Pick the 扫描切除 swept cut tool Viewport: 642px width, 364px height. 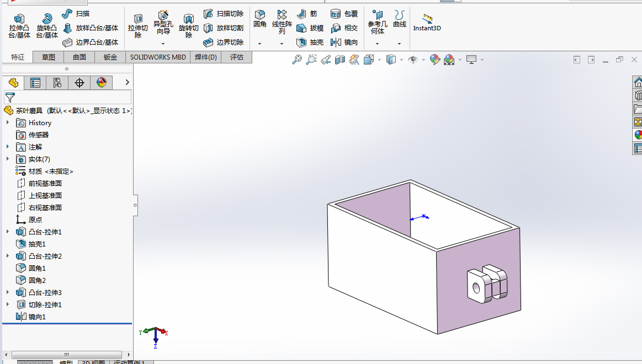pos(224,13)
